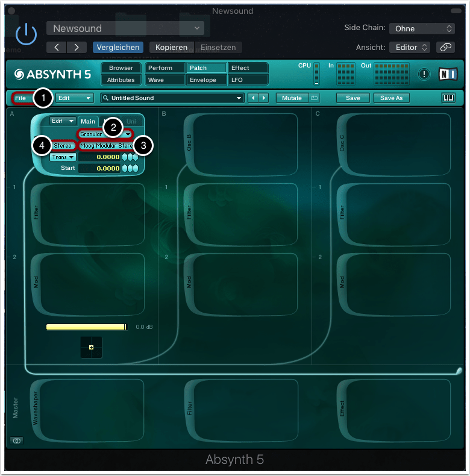Open the Trans mode dropdown
The image size is (470, 476).
tap(63, 157)
